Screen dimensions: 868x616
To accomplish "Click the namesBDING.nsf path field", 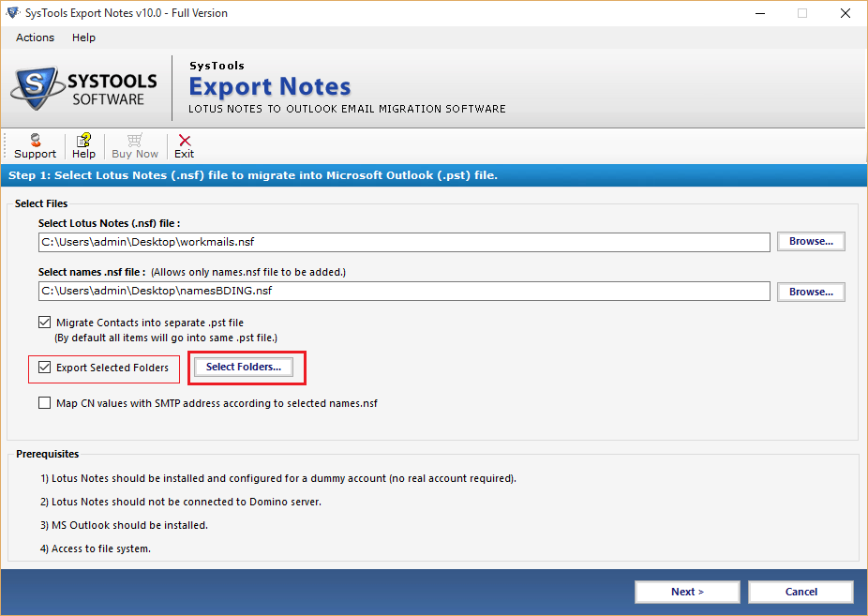I will coord(404,291).
